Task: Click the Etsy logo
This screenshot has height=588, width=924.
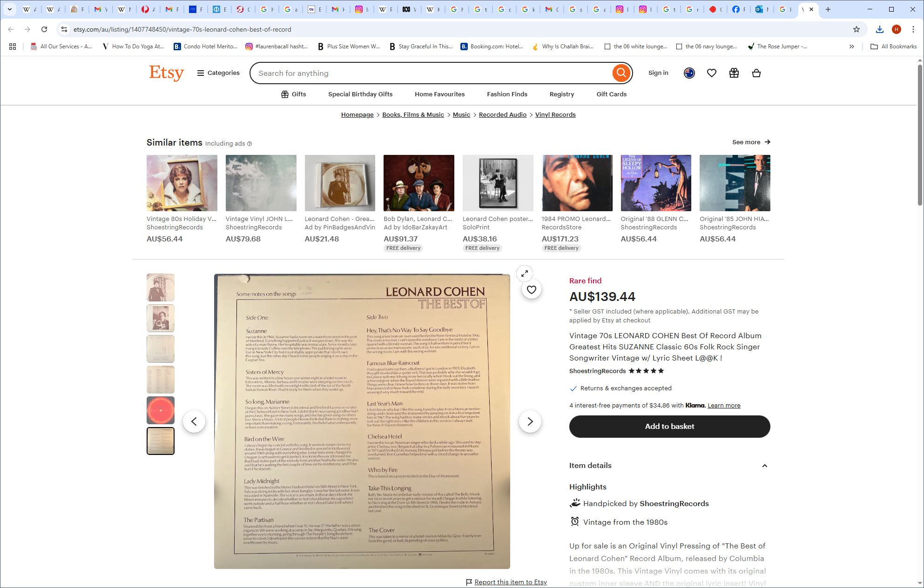Action: point(166,73)
